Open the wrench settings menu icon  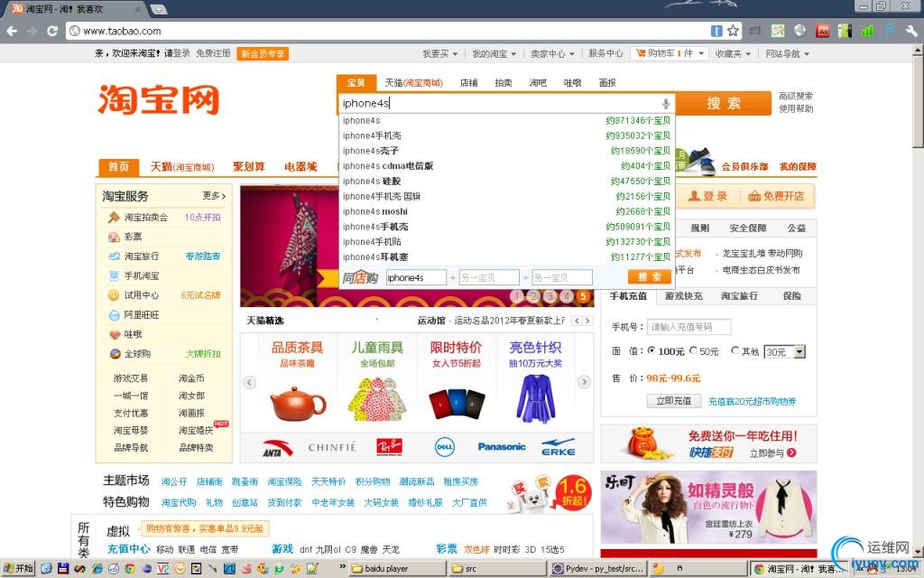(x=910, y=31)
